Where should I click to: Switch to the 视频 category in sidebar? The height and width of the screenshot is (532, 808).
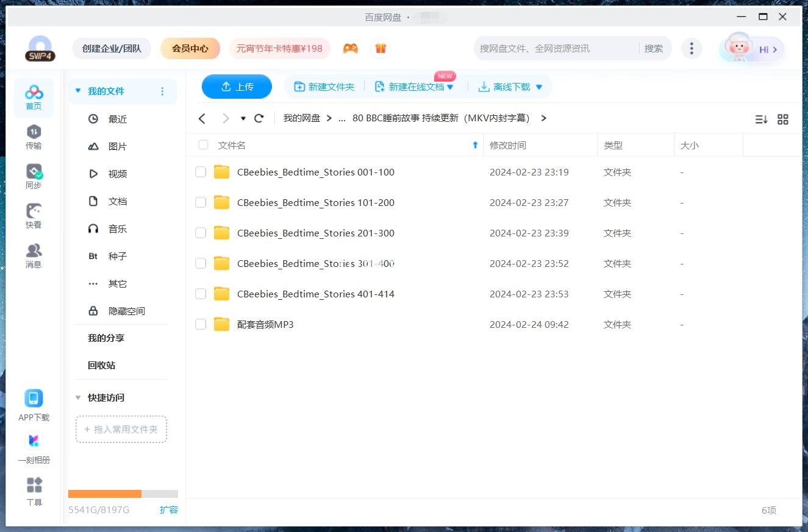point(117,174)
